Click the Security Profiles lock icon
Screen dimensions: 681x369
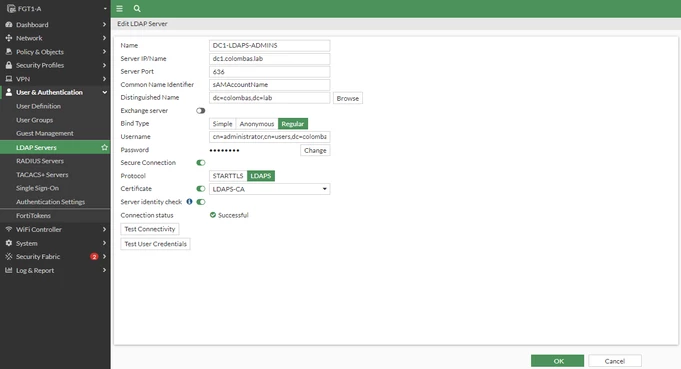click(9, 65)
